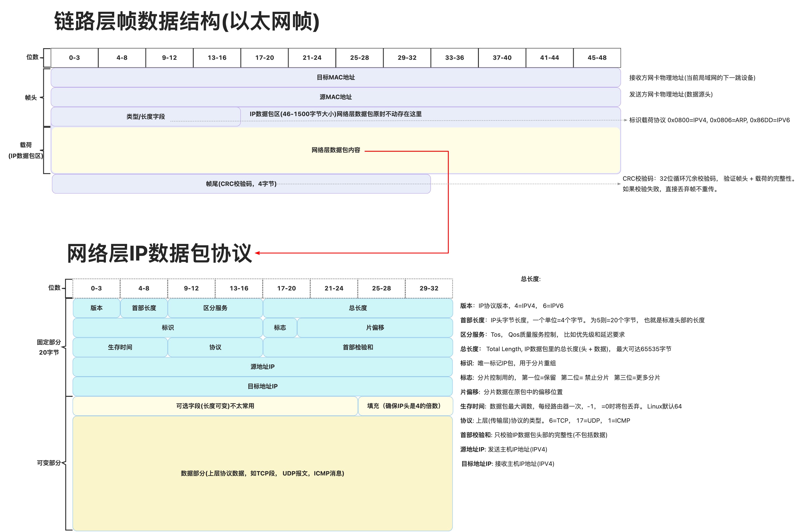802x532 pixels.
Task: Click the note 接收方网卡物理地址(当前局域网的下一跳设备)
Action: pyautogui.click(x=692, y=78)
